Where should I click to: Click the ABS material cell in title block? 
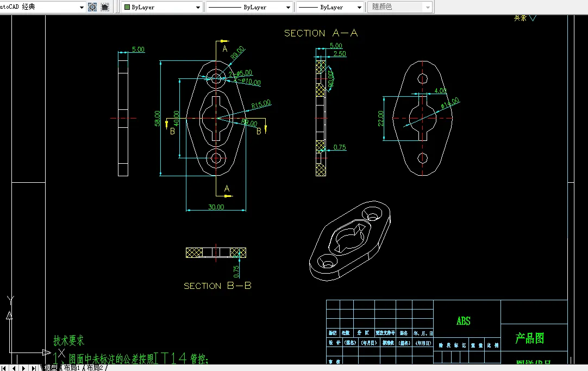[x=463, y=321]
